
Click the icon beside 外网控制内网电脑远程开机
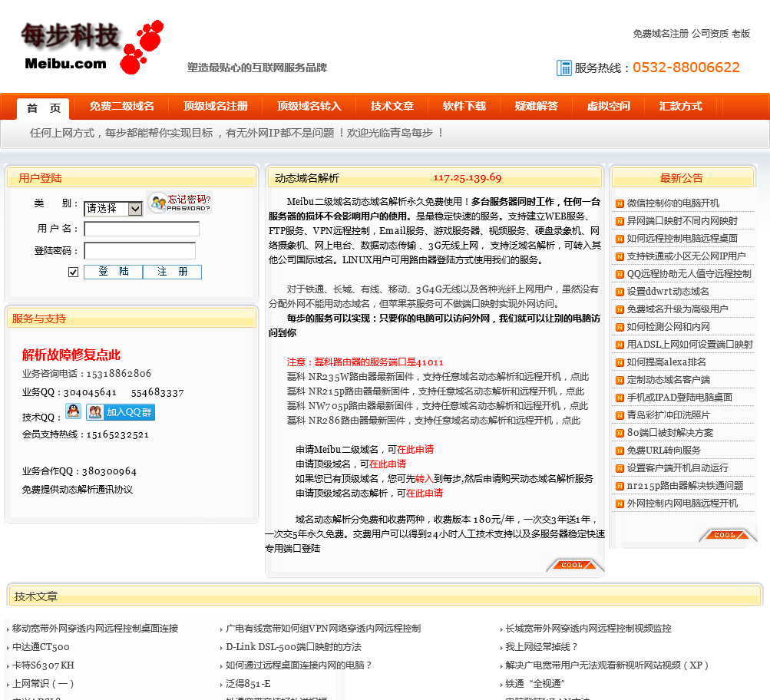[x=620, y=504]
